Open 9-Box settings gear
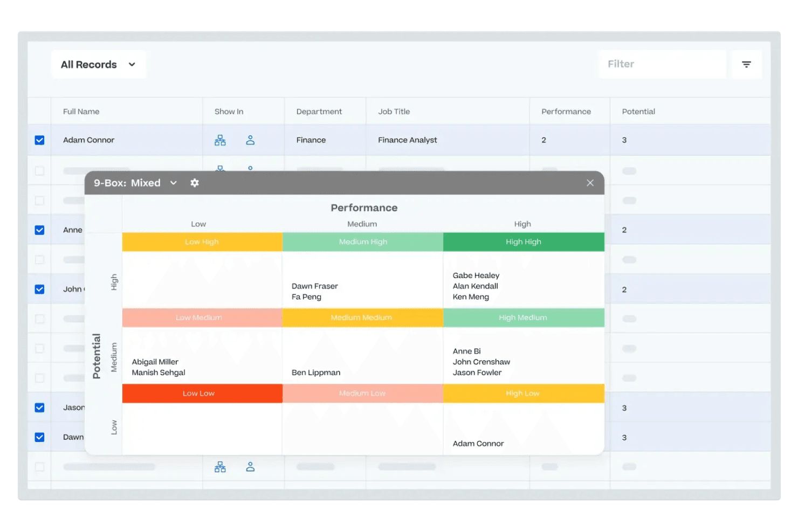The height and width of the screenshot is (532, 798). point(195,183)
